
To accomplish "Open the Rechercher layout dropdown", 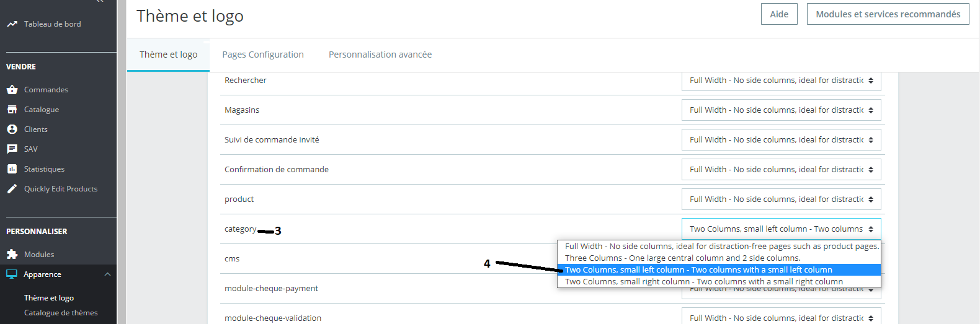I will [781, 81].
